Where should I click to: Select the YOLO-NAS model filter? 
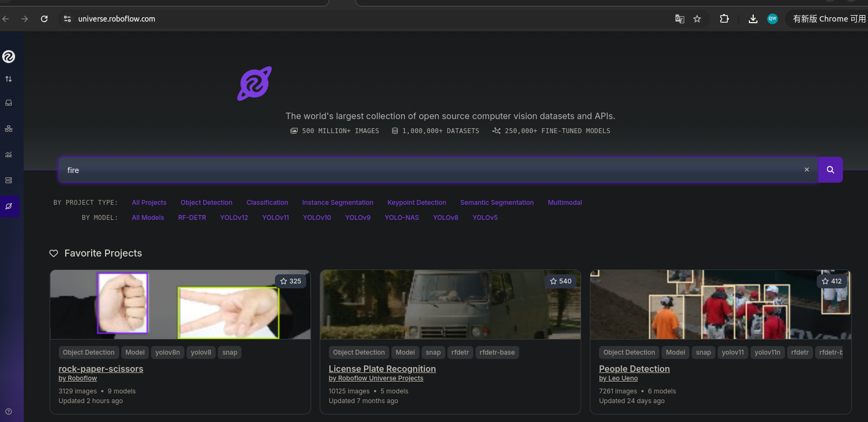tap(402, 218)
